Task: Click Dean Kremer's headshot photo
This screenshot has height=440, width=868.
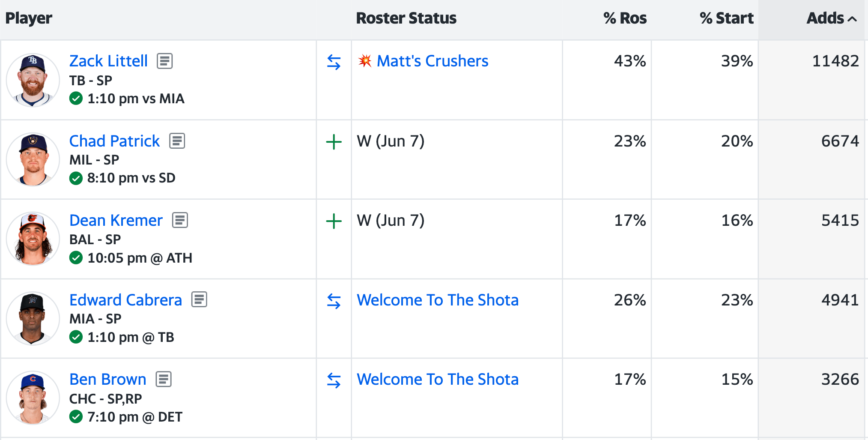Action: coord(33,239)
